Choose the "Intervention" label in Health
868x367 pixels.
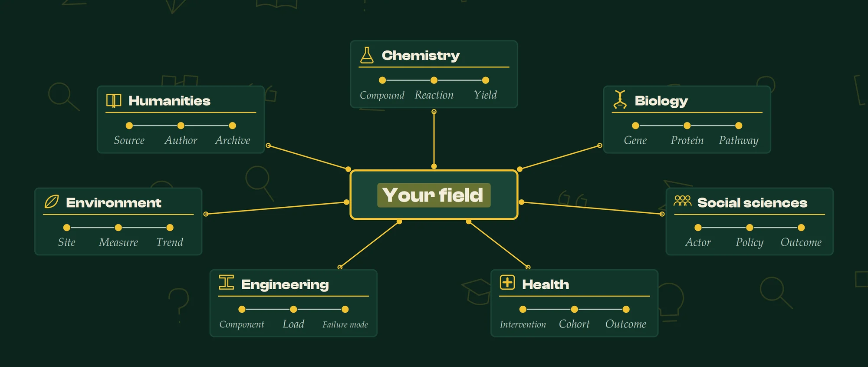click(x=523, y=324)
